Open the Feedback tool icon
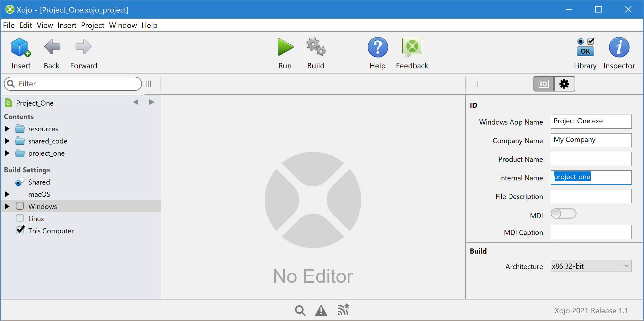This screenshot has height=321, width=644. pos(412,48)
